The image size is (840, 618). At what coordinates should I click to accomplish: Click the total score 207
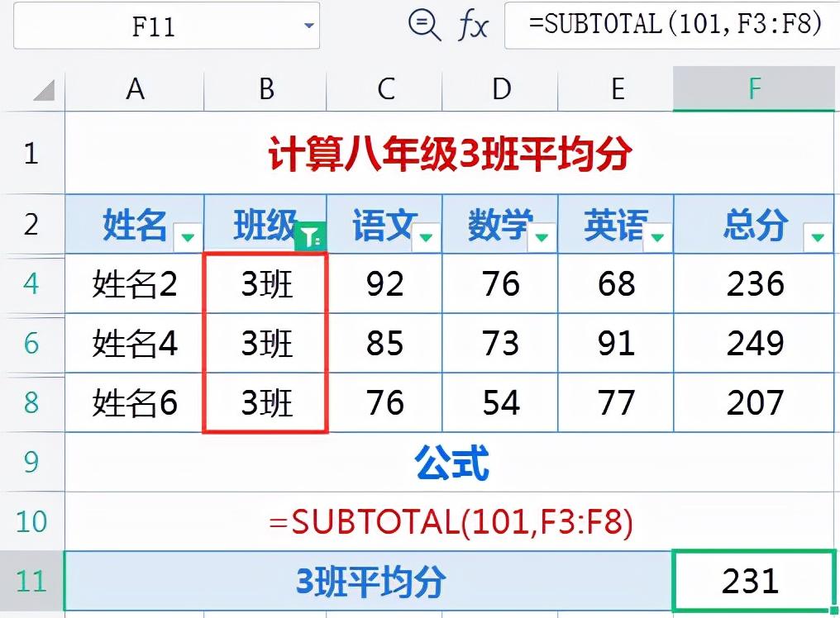[x=754, y=402]
